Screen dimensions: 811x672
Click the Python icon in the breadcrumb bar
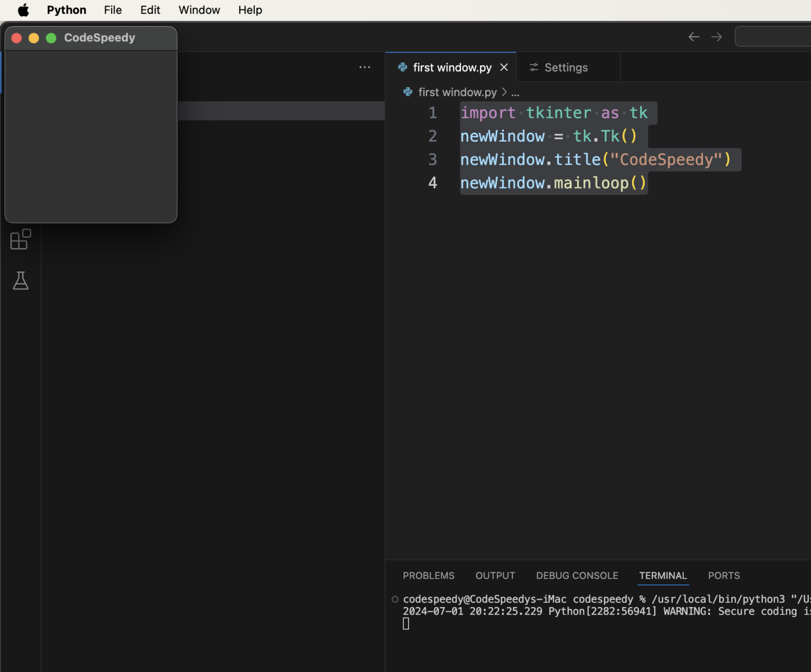coord(407,92)
